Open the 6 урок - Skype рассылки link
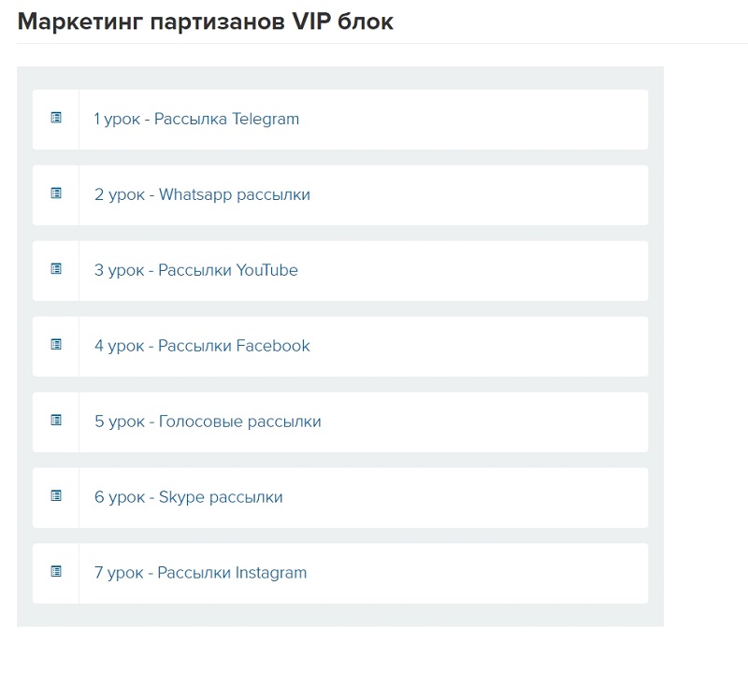Image resolution: width=748 pixels, height=700 pixels. [188, 498]
